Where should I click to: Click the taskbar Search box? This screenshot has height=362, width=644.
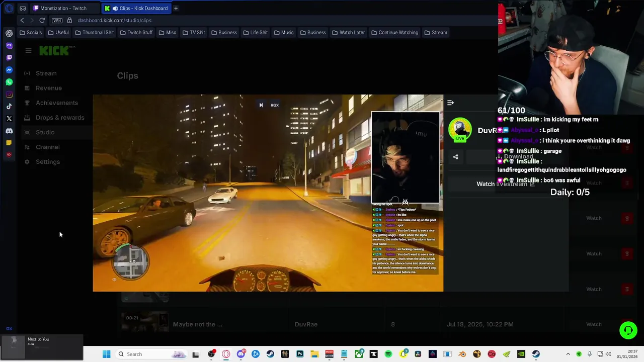152,354
